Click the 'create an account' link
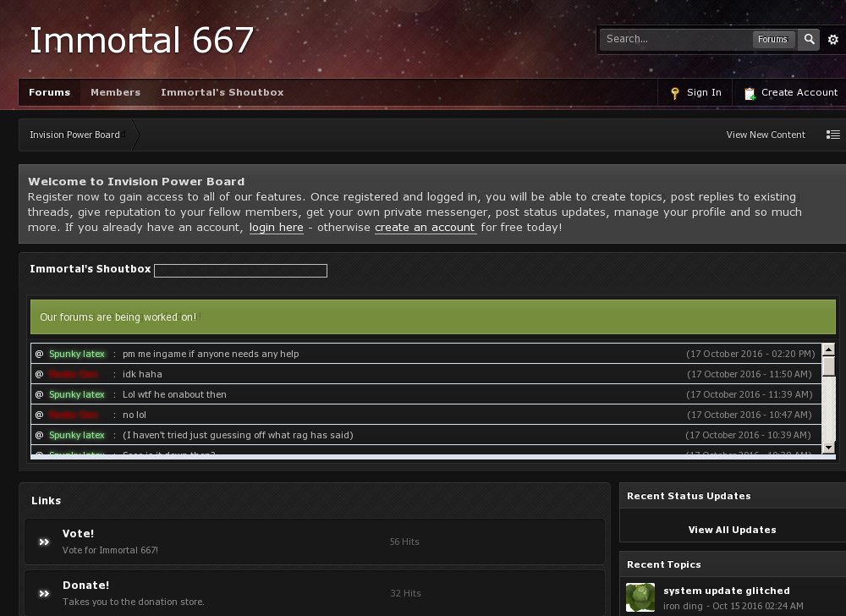This screenshot has height=616, width=846. coord(425,228)
